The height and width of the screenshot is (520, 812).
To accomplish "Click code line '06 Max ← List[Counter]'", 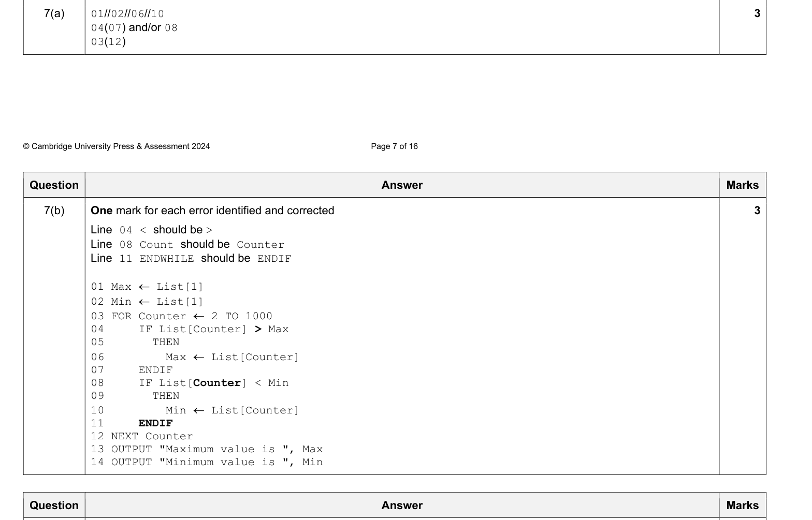I will coord(195,357).
